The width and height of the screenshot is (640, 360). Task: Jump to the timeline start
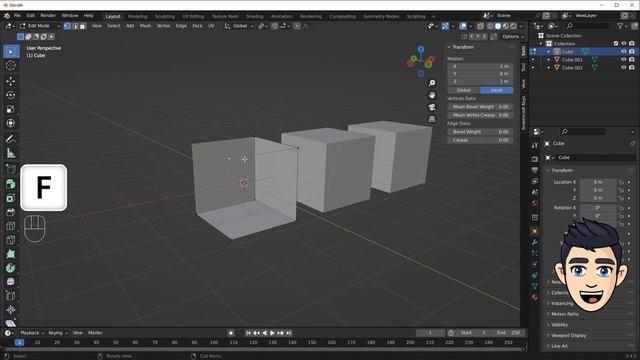pos(248,333)
